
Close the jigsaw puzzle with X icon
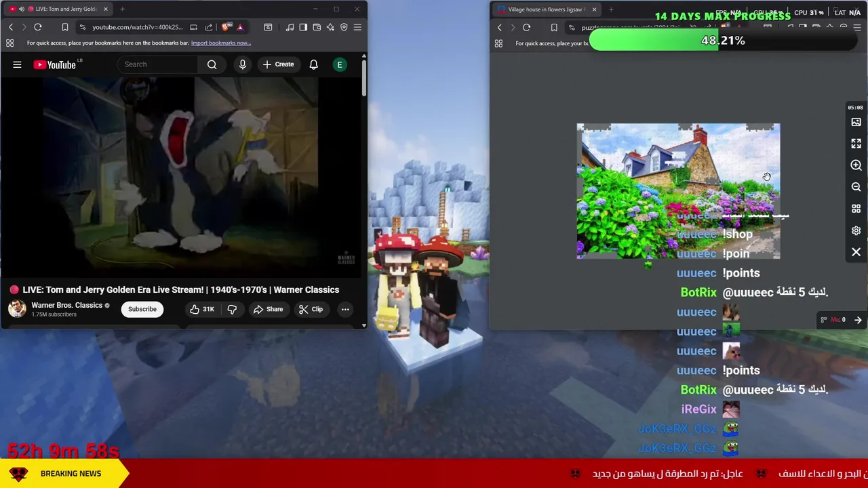pyautogui.click(x=856, y=252)
